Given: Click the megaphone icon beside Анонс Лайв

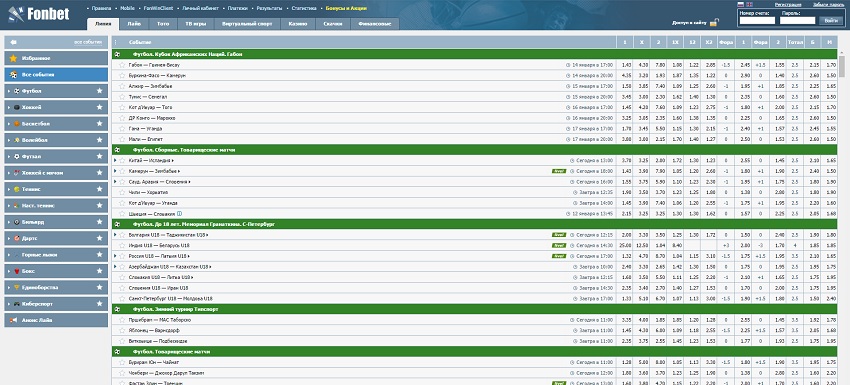Looking at the screenshot, I should (x=14, y=320).
